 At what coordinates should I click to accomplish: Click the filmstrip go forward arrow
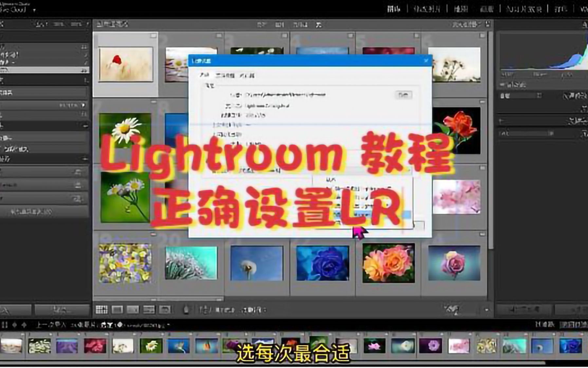tap(24, 325)
